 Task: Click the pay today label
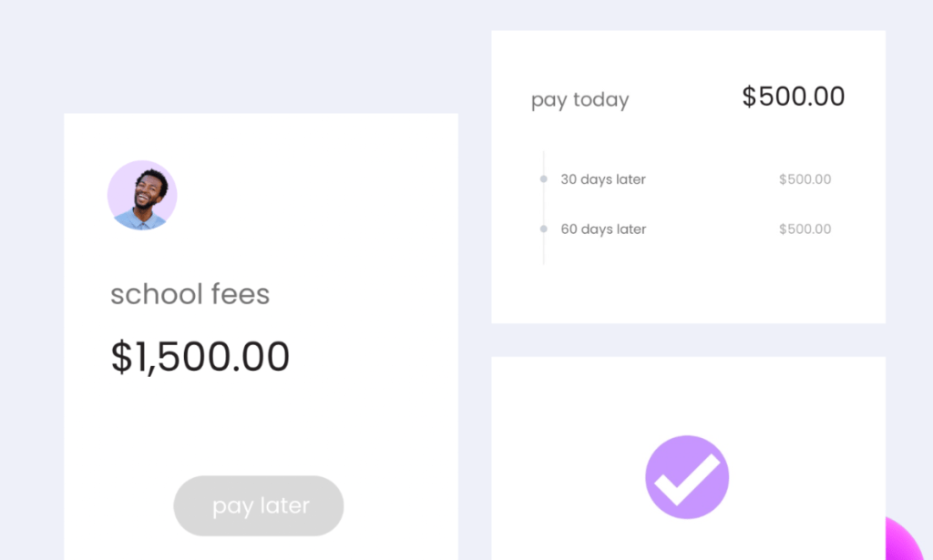pyautogui.click(x=579, y=99)
